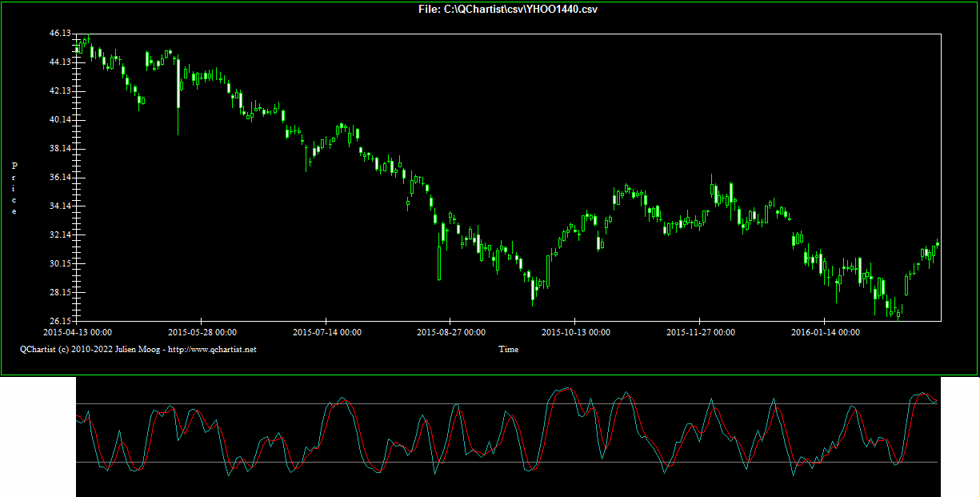This screenshot has width=980, height=497.
Task: Select the 2015-08-27 00:00 time marker
Action: pos(451,332)
